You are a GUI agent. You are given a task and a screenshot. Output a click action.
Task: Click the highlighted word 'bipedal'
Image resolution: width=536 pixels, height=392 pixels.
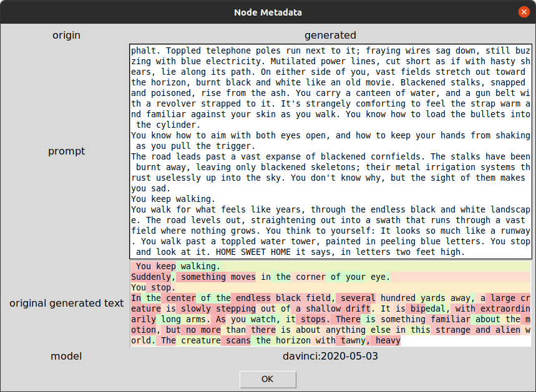428,308
